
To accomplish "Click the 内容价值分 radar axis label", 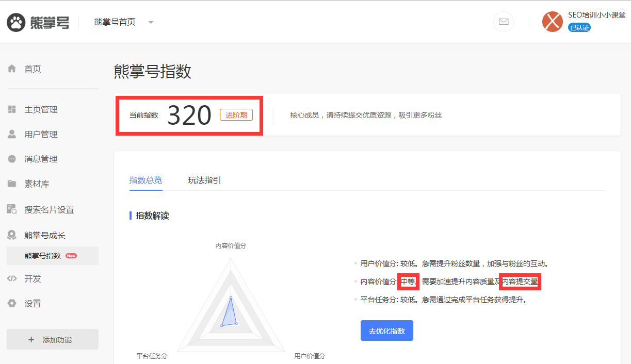I will 231,245.
